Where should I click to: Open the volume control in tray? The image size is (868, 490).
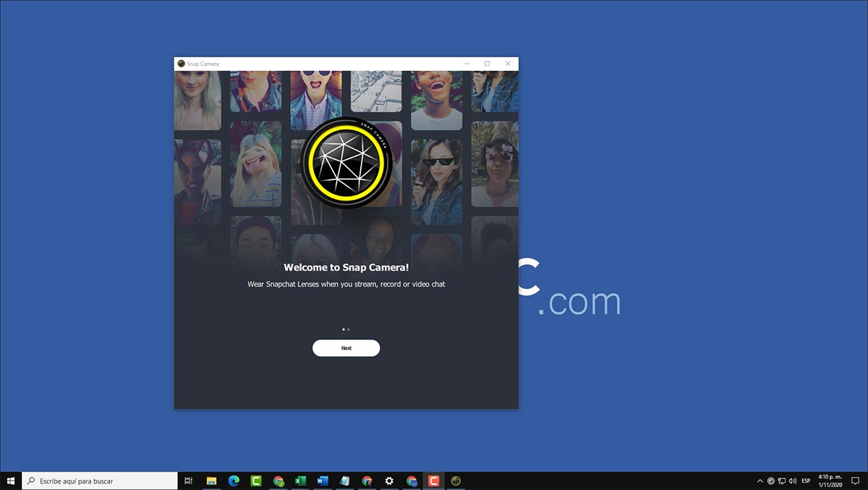793,481
